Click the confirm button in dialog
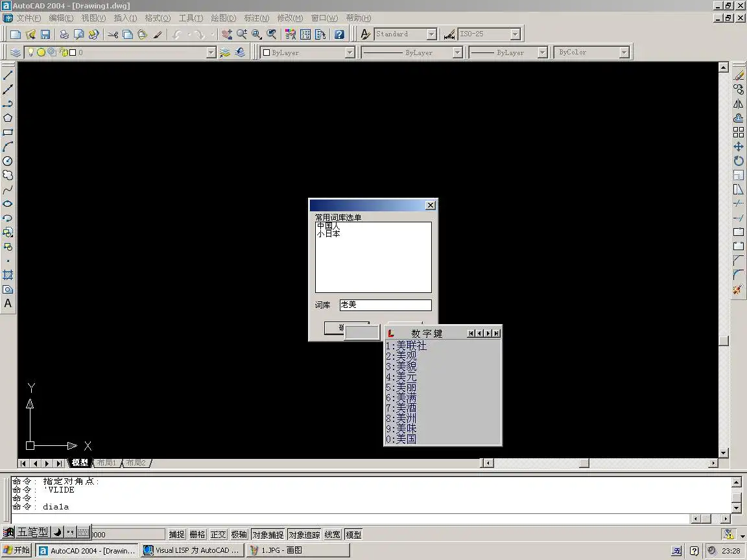 (x=335, y=327)
